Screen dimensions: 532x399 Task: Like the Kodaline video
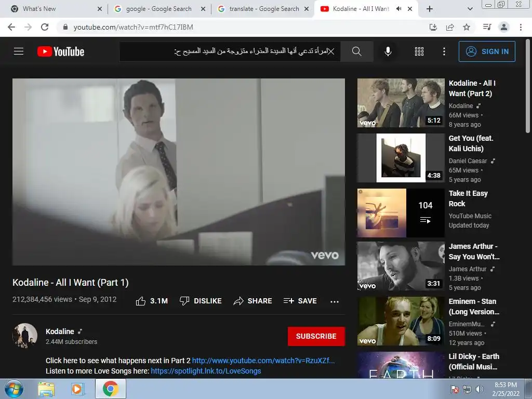[x=152, y=301]
